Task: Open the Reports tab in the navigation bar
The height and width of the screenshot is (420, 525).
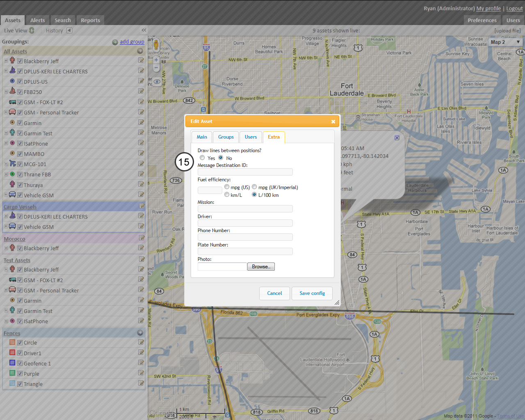Action: 90,20
